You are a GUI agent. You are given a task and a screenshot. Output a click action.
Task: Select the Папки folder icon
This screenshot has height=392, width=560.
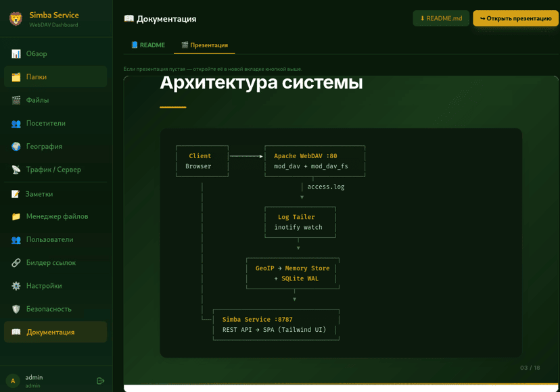tap(16, 77)
